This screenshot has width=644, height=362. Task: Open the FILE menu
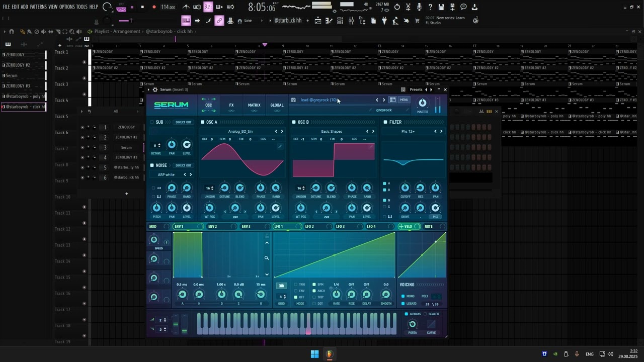tap(6, 7)
